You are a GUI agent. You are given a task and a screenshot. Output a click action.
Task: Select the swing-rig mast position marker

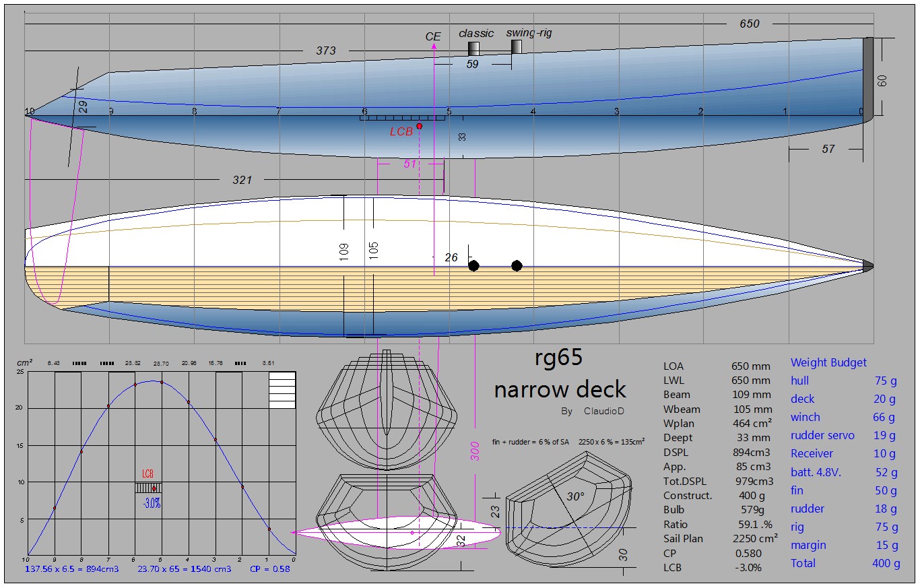517,46
